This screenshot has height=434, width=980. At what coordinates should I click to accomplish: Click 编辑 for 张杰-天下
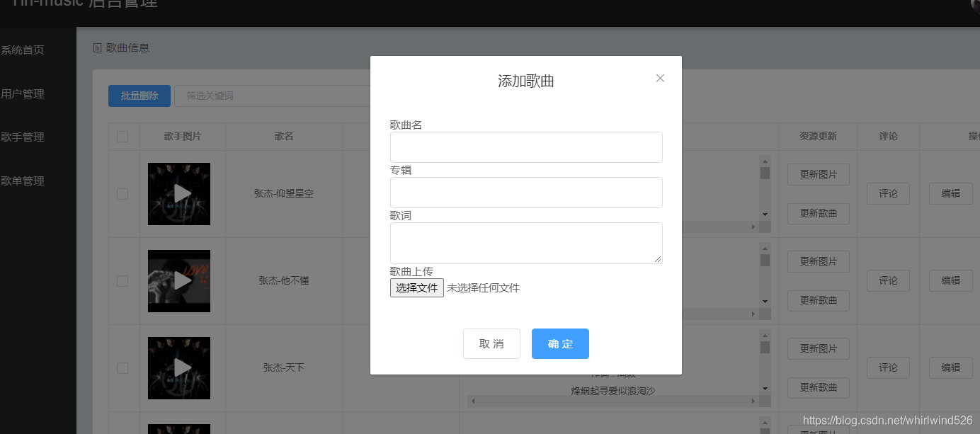pyautogui.click(x=950, y=367)
